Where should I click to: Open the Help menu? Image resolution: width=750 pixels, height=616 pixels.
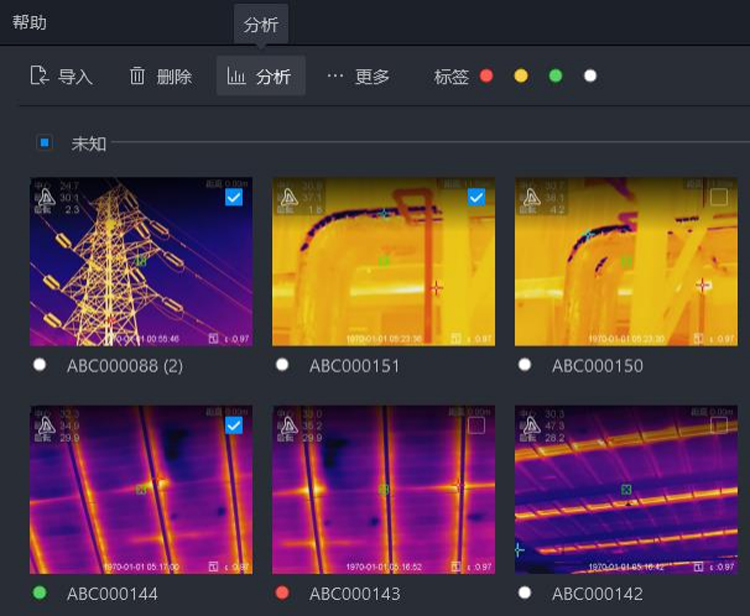click(x=29, y=22)
